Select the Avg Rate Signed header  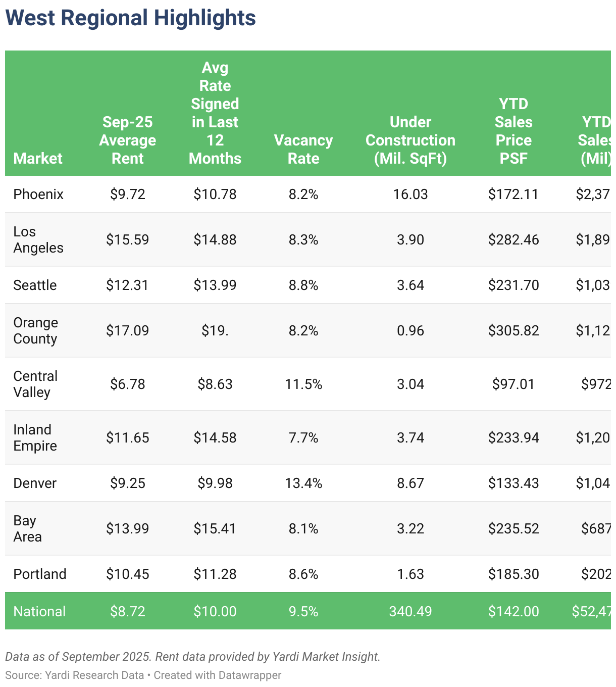(x=215, y=113)
